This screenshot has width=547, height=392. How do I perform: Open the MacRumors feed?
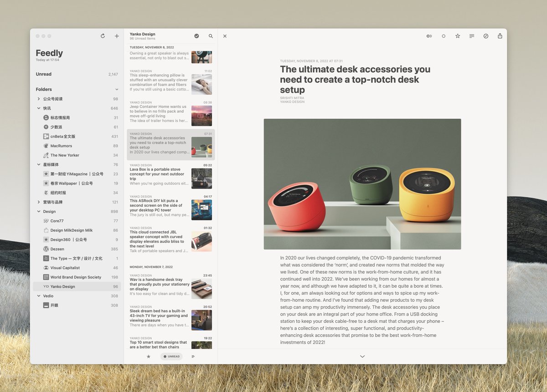pos(77,146)
